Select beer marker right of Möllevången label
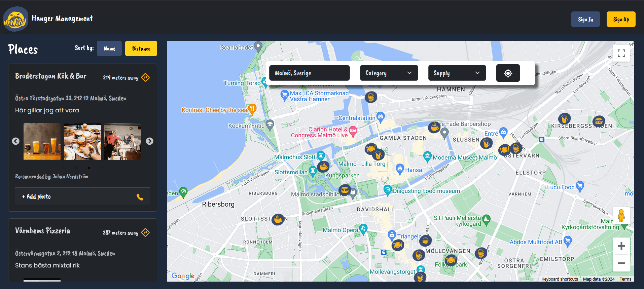This screenshot has height=289, width=644. pos(481,253)
